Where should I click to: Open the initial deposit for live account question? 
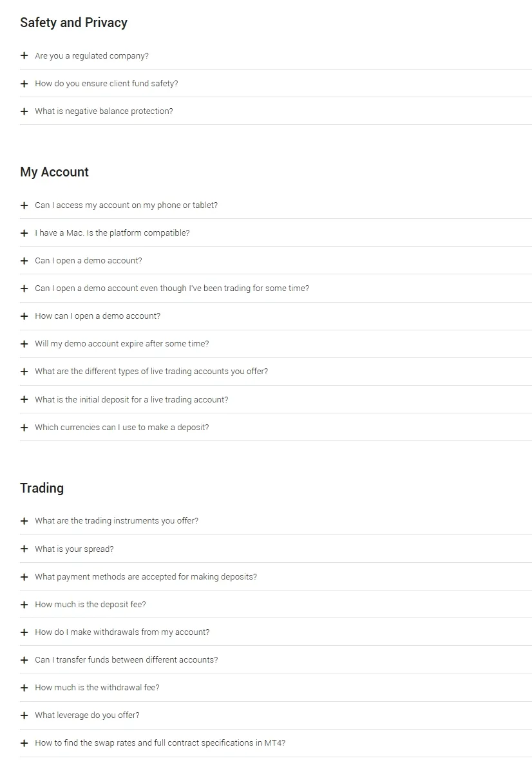pyautogui.click(x=276, y=400)
